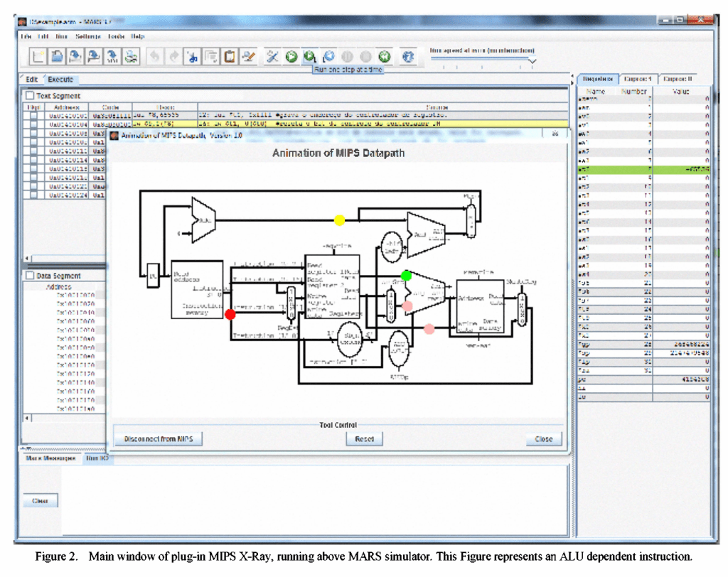Click the Clear button in messages panel

click(41, 501)
